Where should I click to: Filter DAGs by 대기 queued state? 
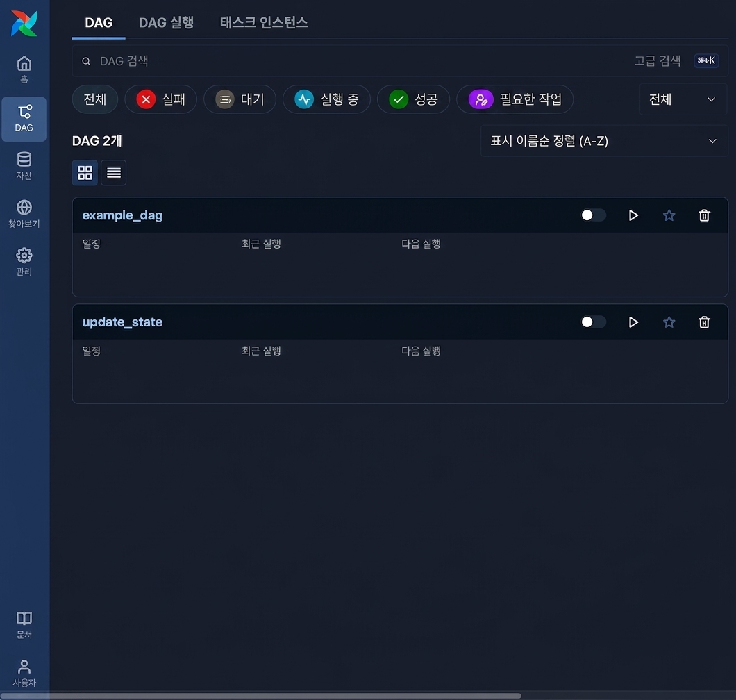240,99
